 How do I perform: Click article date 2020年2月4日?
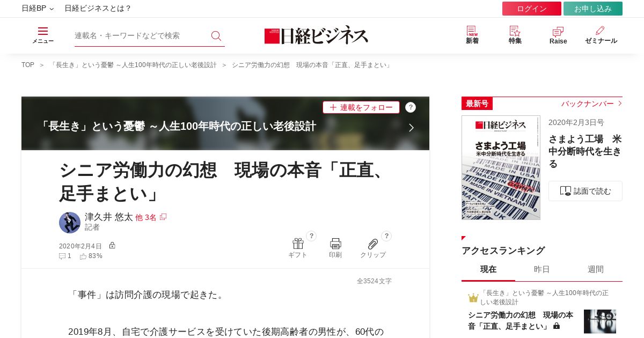pyautogui.click(x=80, y=246)
